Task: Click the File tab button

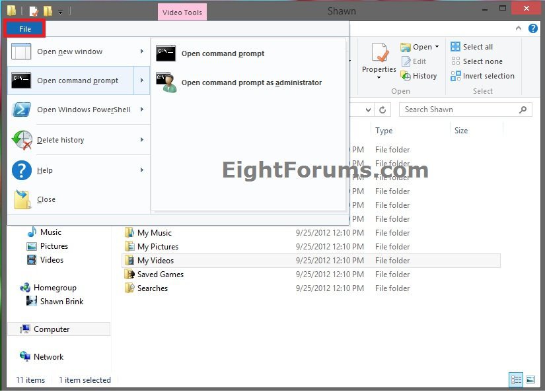Action: [x=25, y=29]
